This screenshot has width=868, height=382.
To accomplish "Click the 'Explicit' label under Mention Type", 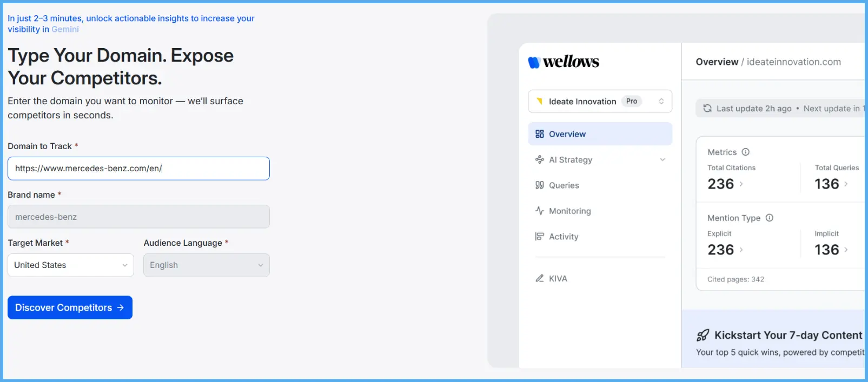I will coord(719,233).
